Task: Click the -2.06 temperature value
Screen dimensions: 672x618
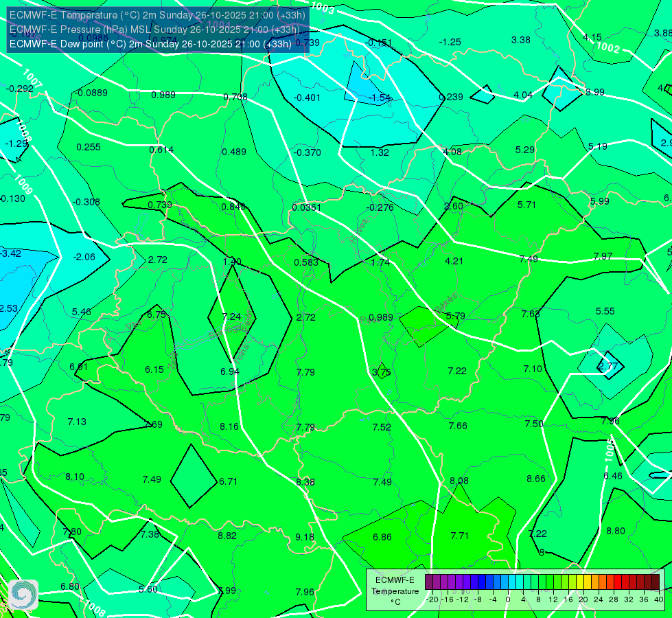Action: 84,257
